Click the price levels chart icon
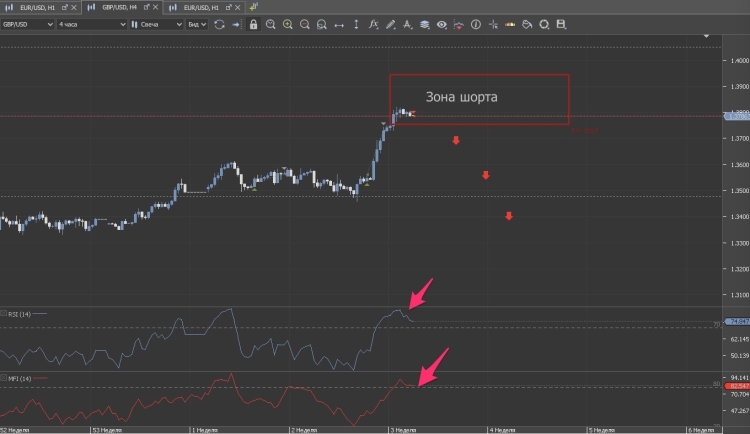Viewport: 750px width, 434px height. [458, 25]
